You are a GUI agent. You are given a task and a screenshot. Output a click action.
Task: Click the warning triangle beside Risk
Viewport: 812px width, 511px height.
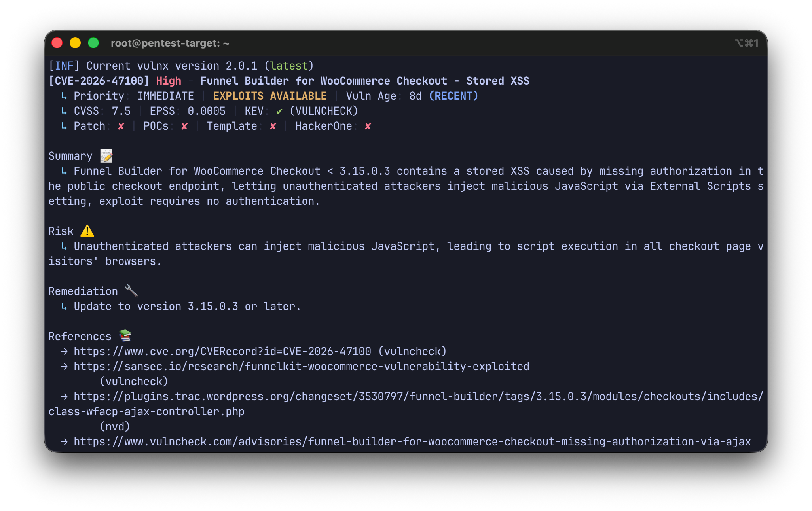(87, 231)
